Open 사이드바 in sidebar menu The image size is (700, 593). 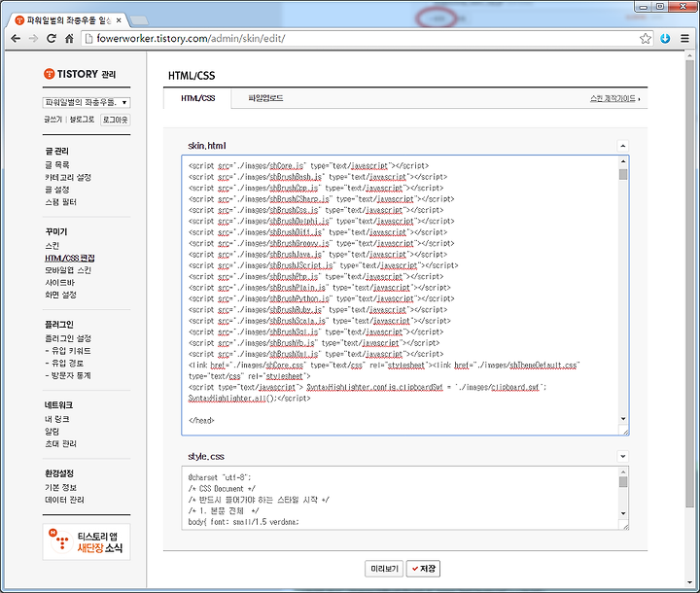60,283
